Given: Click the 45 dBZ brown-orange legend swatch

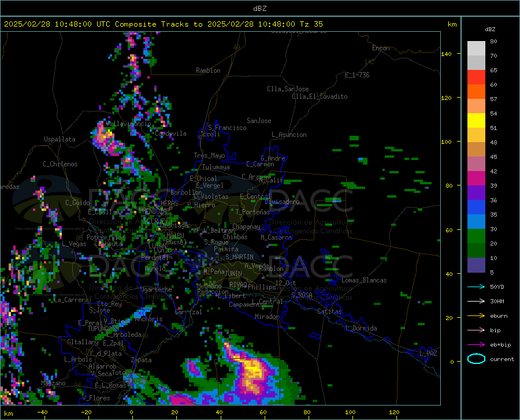Looking at the screenshot, I should click(x=476, y=150).
